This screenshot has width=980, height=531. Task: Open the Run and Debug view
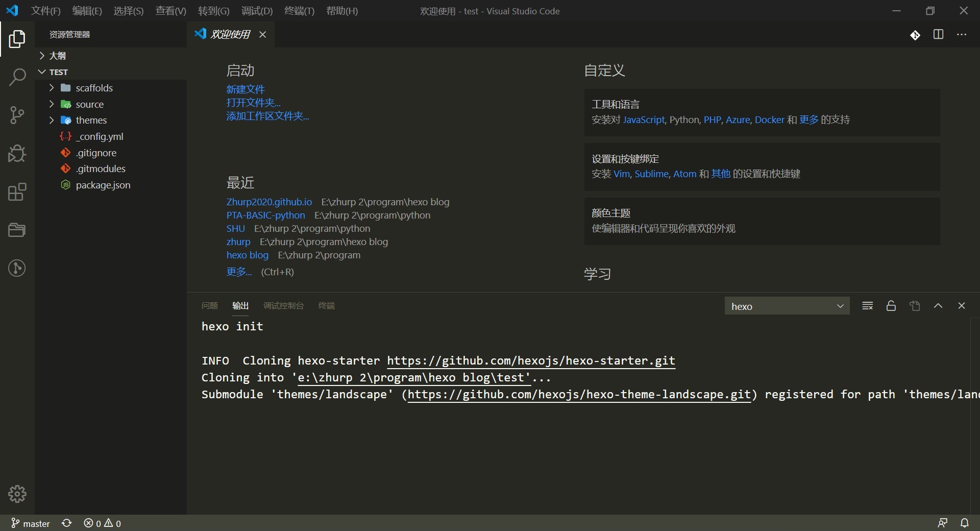click(x=17, y=153)
